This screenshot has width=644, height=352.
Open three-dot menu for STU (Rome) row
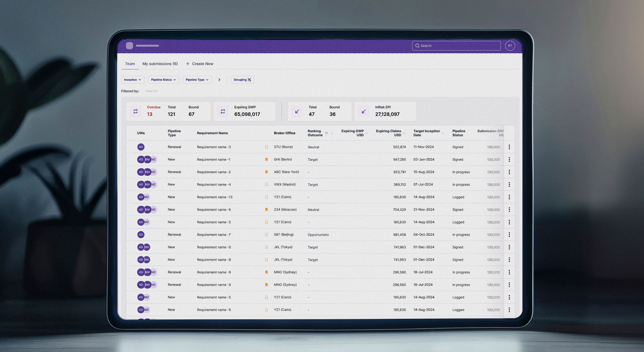[509, 147]
